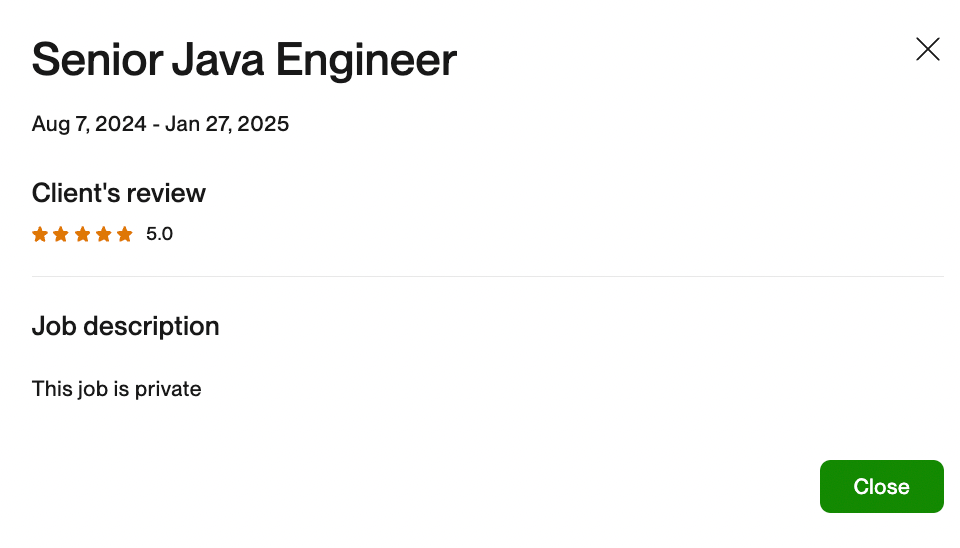This screenshot has height=548, width=960.
Task: Click the first orange review star
Action: coord(40,235)
